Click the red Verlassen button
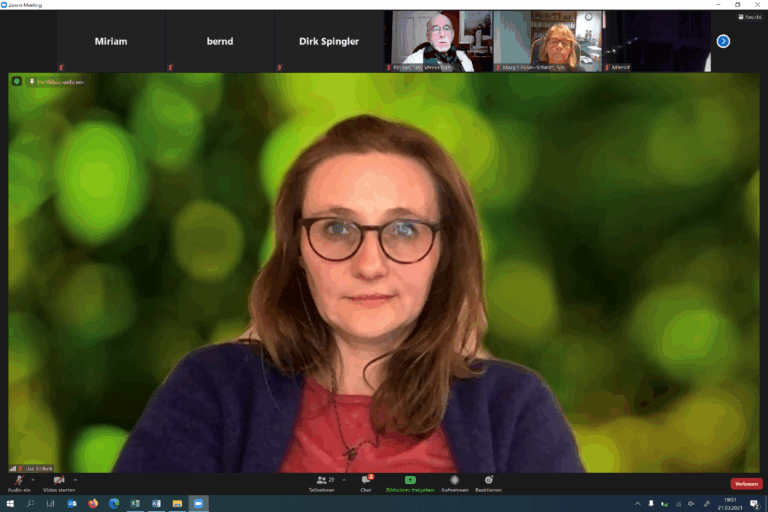768x512 pixels. point(746,484)
